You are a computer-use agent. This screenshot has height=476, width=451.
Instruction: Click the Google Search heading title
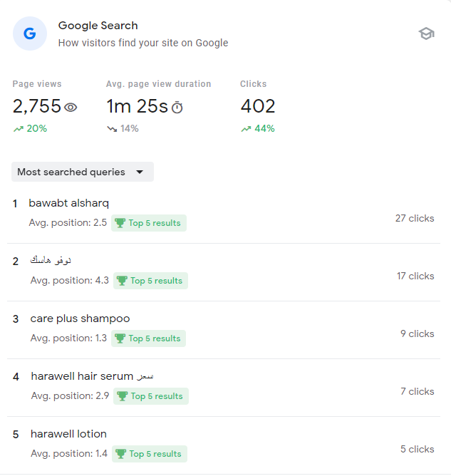pos(98,26)
